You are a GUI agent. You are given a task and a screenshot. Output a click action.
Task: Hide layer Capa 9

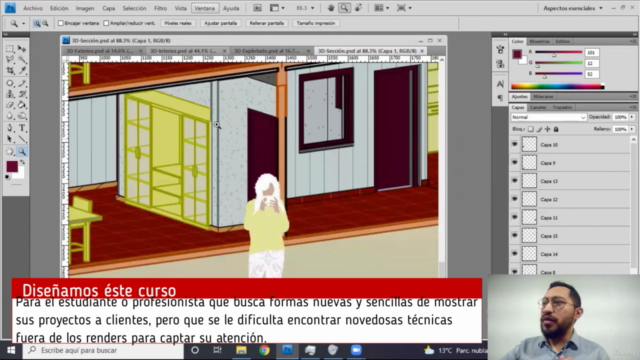(515, 162)
